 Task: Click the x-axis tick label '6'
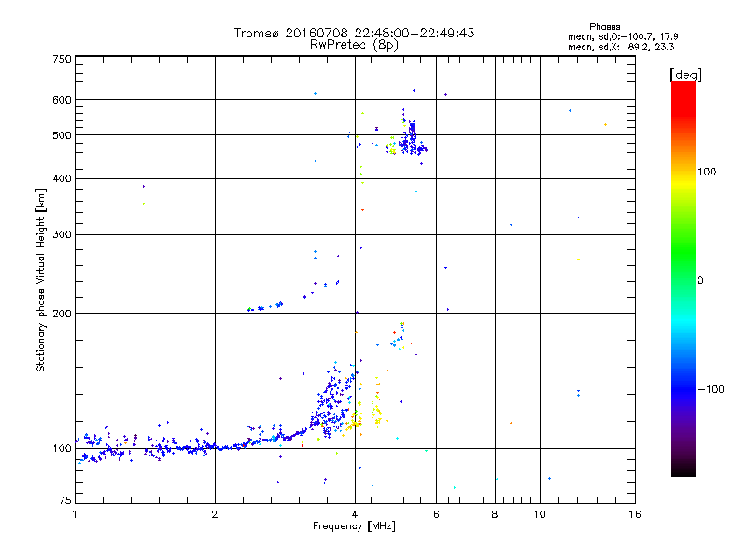pyautogui.click(x=436, y=514)
